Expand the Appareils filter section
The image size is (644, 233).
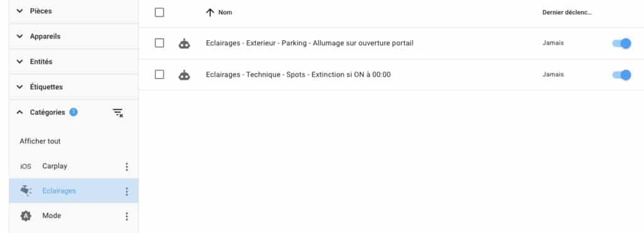pyautogui.click(x=74, y=36)
